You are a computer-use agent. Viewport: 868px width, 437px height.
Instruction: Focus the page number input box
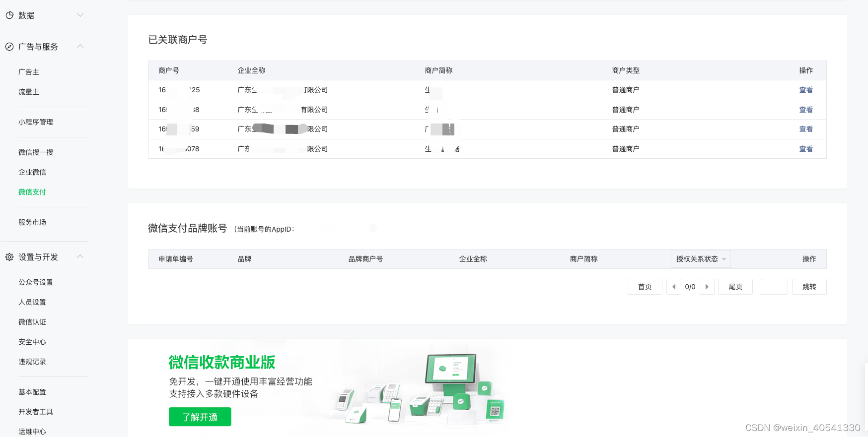pyautogui.click(x=774, y=287)
